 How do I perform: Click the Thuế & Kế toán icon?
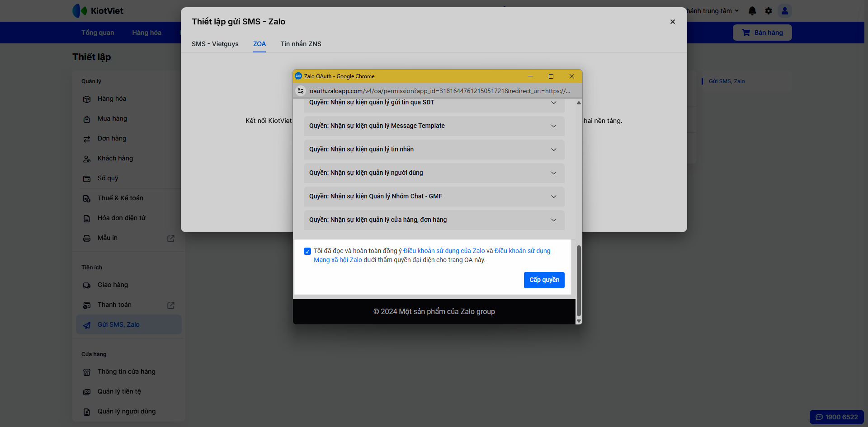point(87,198)
